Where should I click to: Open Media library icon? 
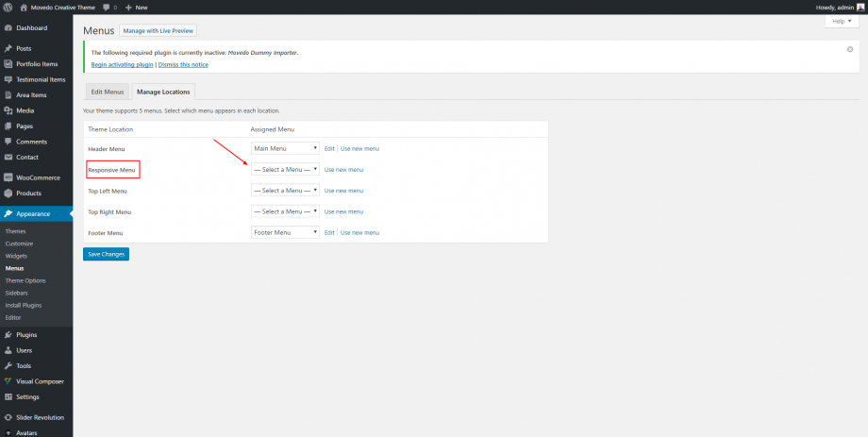[8, 110]
